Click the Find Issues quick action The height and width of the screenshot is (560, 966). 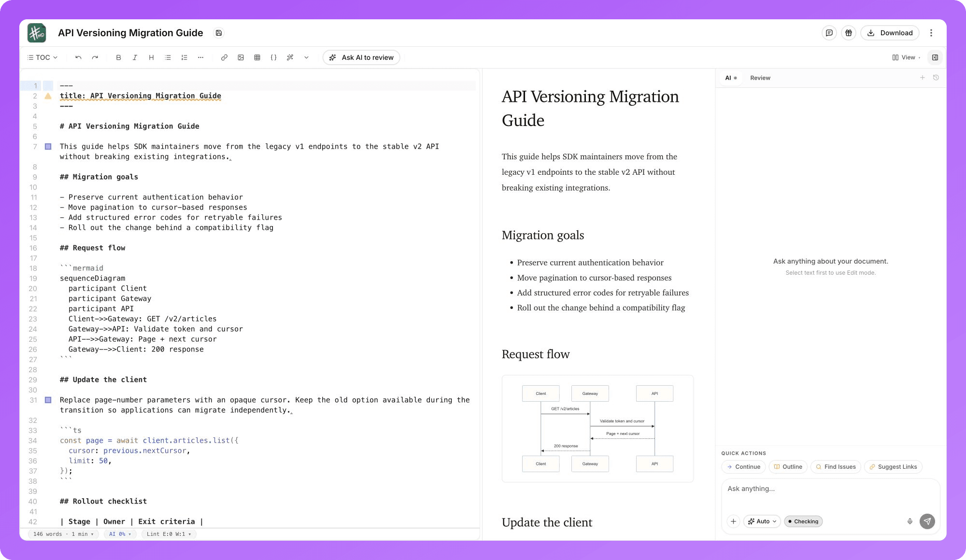point(836,467)
